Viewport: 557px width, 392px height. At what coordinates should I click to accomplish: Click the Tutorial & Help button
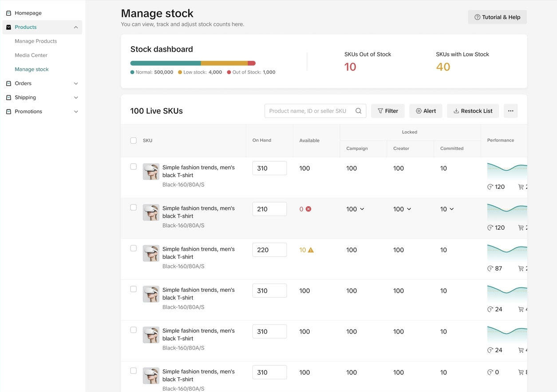497,17
